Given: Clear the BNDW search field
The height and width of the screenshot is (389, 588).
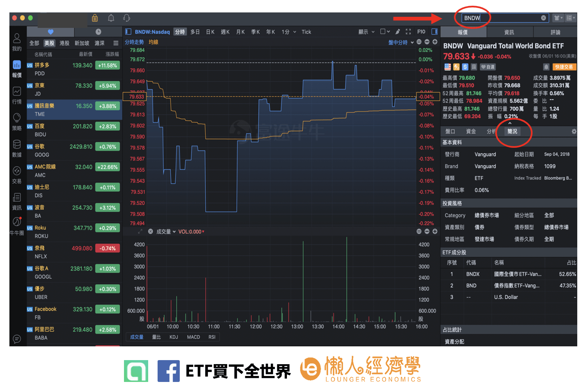Looking at the screenshot, I should click(x=543, y=18).
